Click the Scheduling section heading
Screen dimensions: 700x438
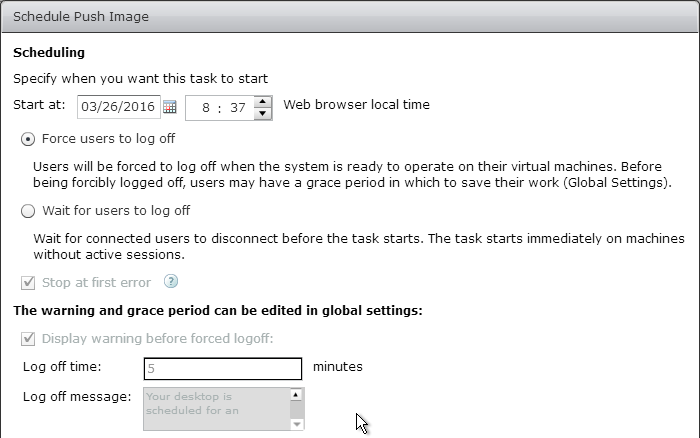tap(49, 52)
